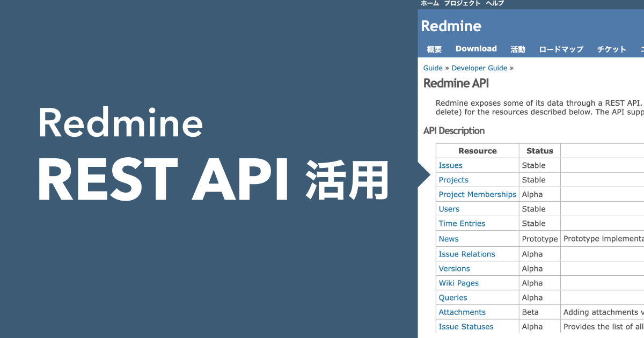Go to the チケット tab
The image size is (644, 338).
[611, 49]
